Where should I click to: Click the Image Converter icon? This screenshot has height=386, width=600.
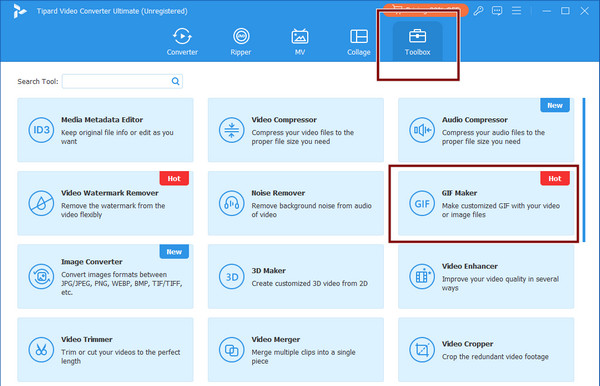(x=41, y=277)
